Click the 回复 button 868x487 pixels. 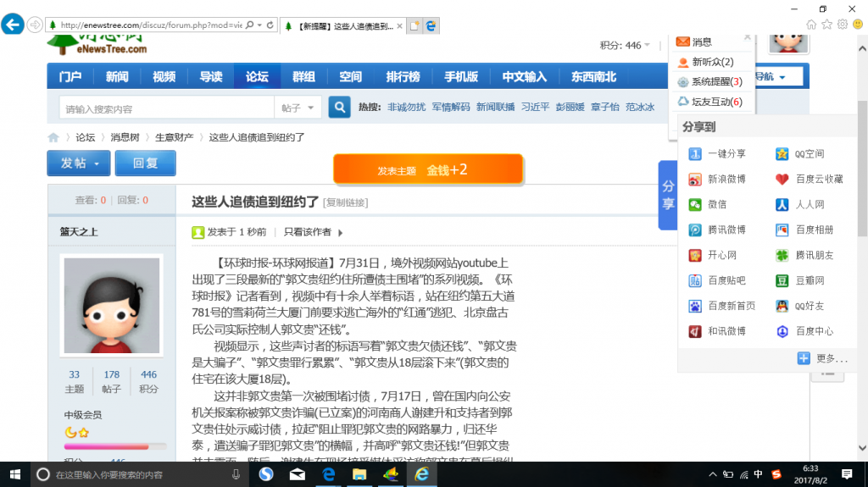145,163
